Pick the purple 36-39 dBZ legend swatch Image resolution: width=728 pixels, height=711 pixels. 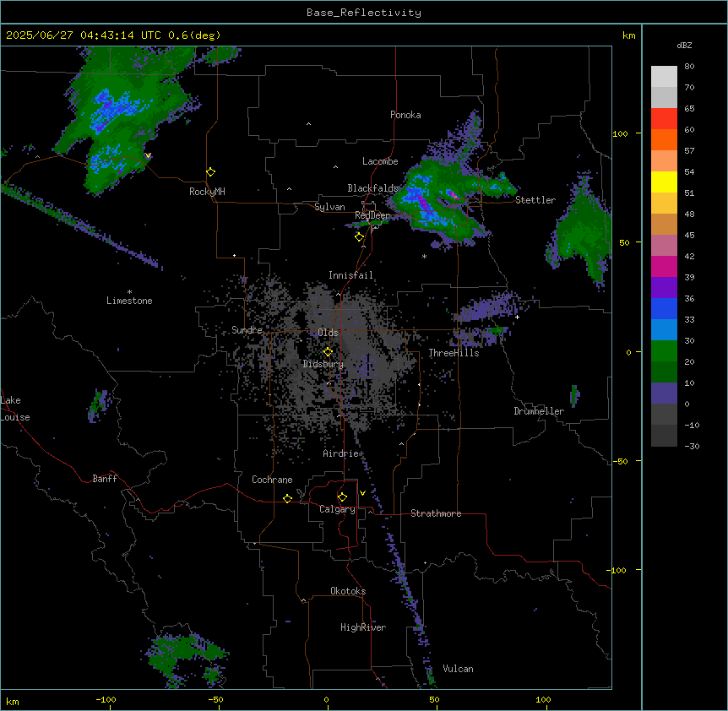(664, 288)
